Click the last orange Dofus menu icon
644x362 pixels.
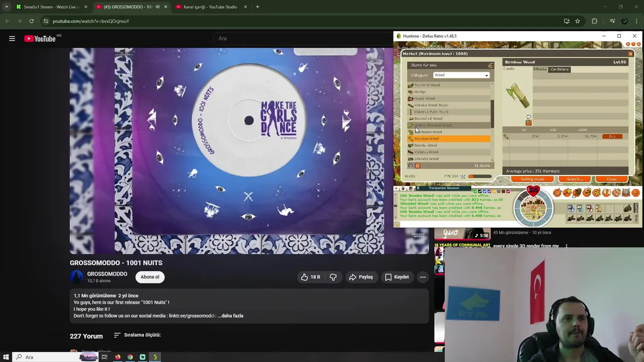click(x=635, y=193)
